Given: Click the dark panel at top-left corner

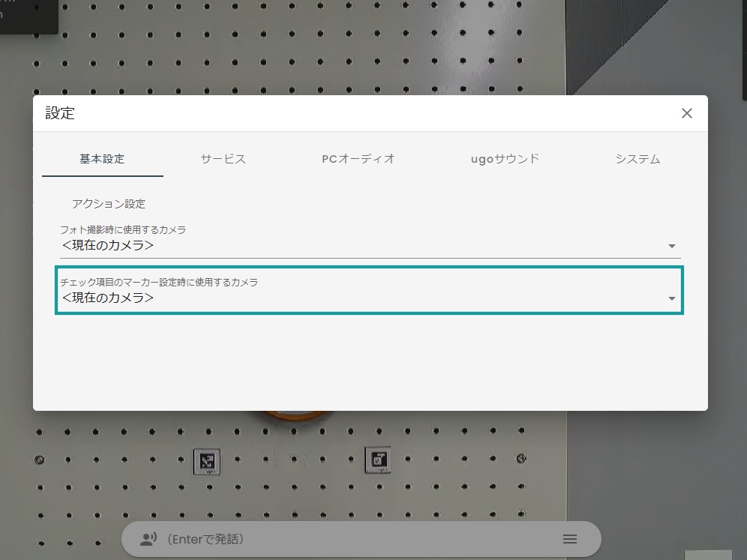Looking at the screenshot, I should (28, 16).
